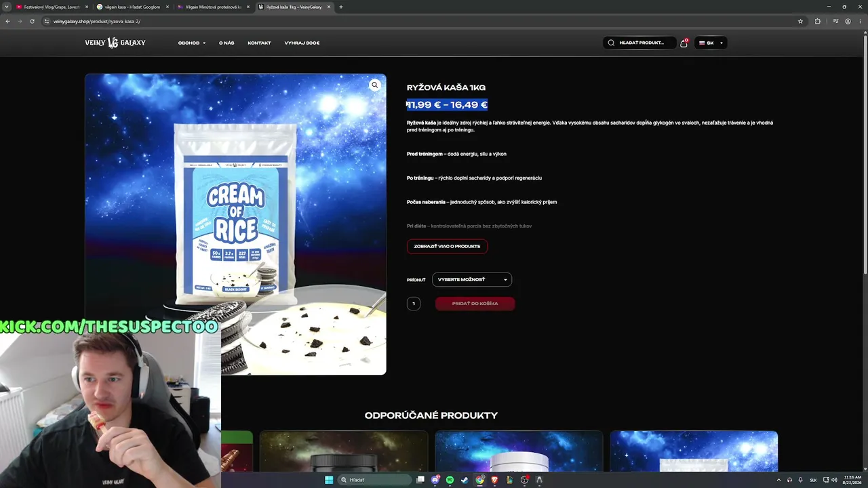Image resolution: width=868 pixels, height=488 pixels.
Task: Click the network icon in system tray
Action: [x=825, y=480]
